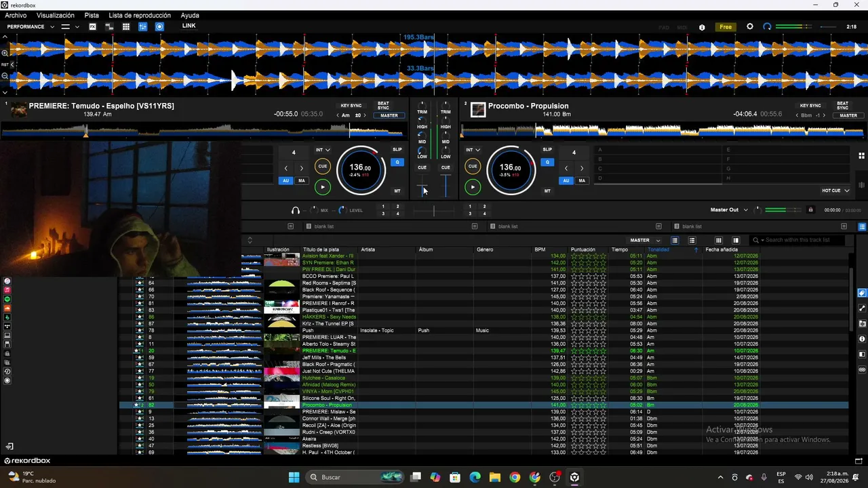Expand the waveform with the down chevron
The image size is (868, 488).
[5, 92]
